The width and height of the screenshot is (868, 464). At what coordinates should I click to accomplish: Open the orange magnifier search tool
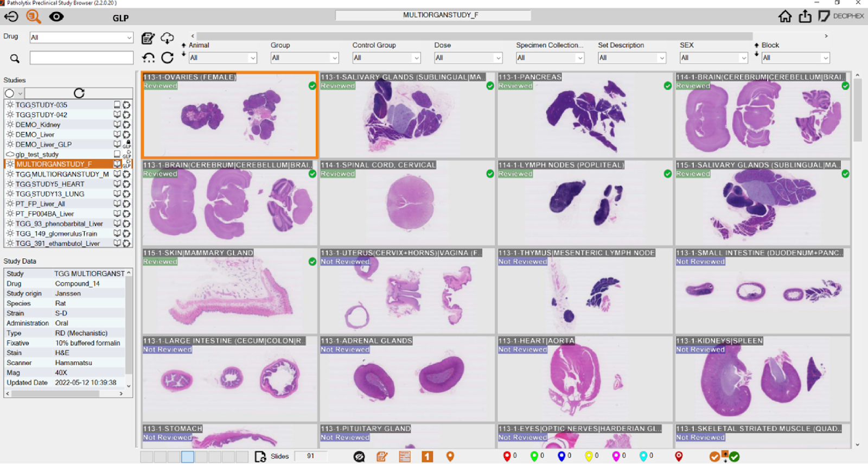[34, 17]
